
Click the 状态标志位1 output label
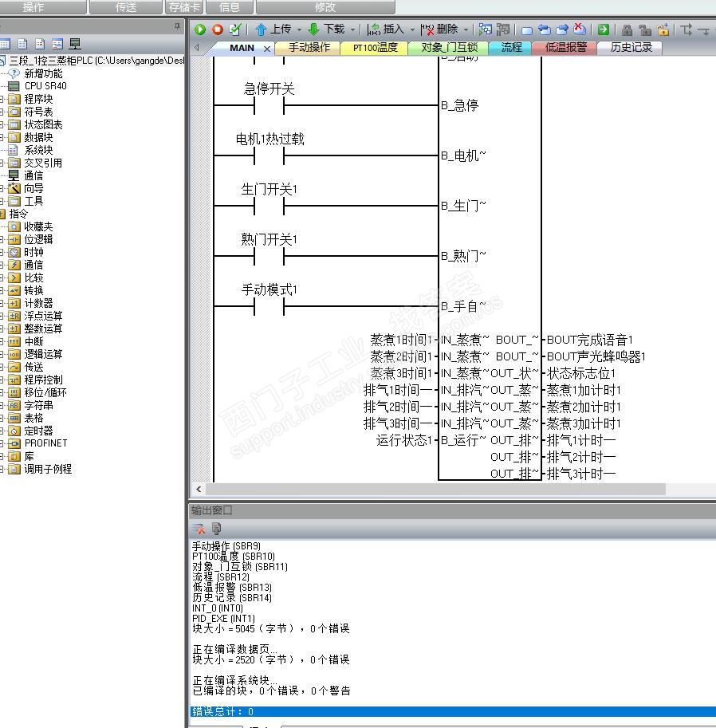click(581, 373)
